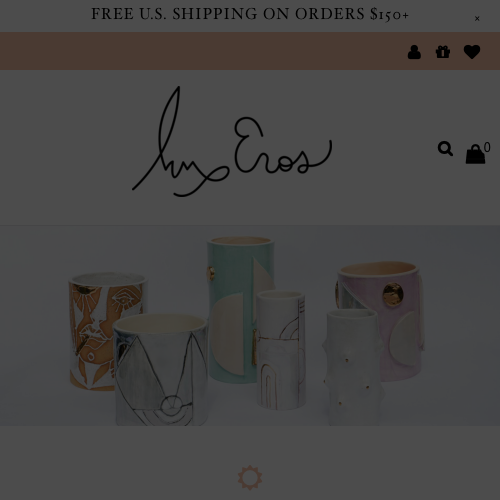The height and width of the screenshot is (500, 500).
Task: Click the sun-shaped loading icon
Action: 250,478
